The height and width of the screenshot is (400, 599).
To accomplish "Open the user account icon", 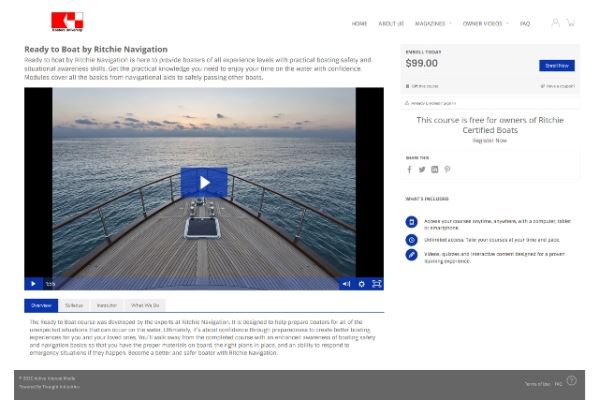I will 555,23.
